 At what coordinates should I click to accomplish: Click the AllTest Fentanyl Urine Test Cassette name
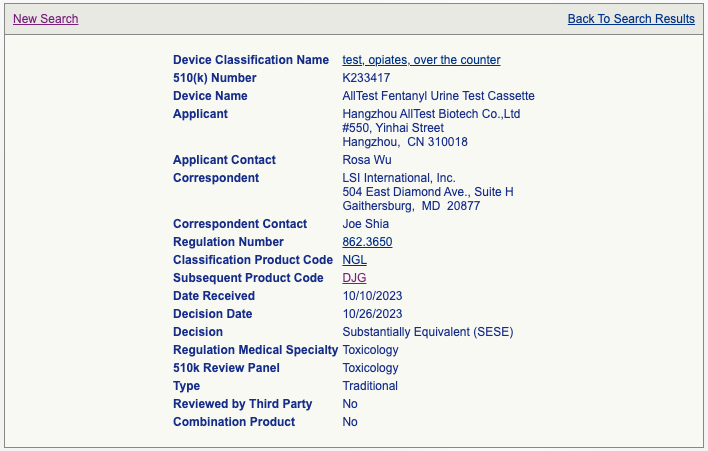click(438, 96)
